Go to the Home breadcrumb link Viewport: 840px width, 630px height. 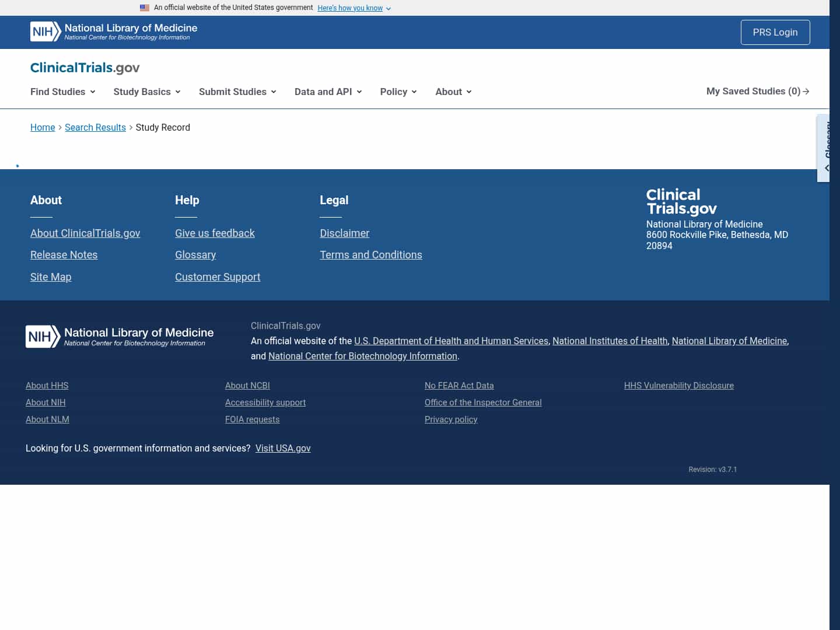pos(43,127)
